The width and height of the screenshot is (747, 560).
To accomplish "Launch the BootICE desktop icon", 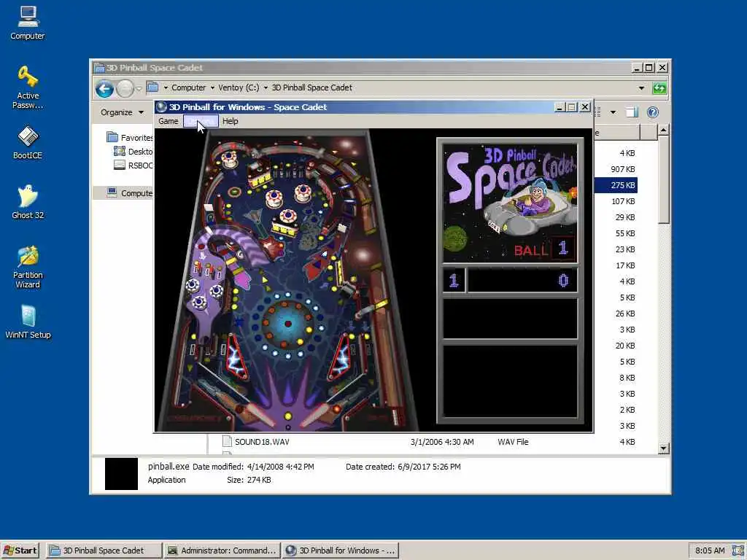I will [28, 142].
